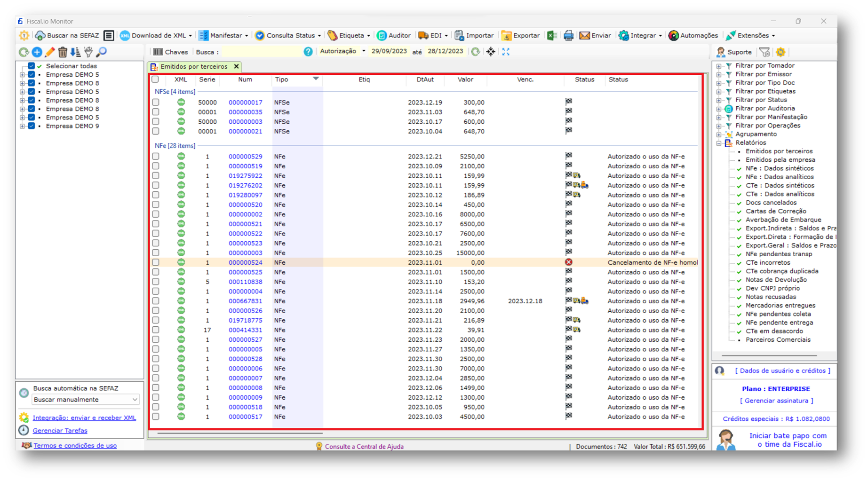Check the row checkbox for NFe 000000529

[x=156, y=156]
